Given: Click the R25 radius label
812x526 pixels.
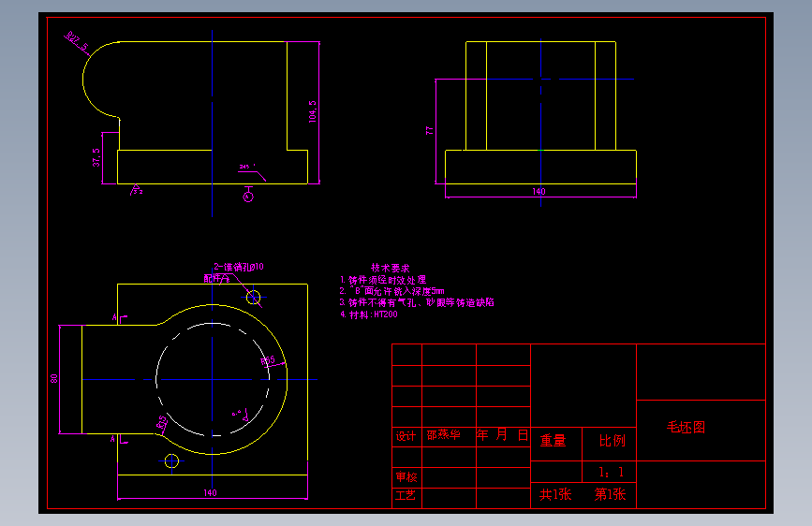Looking at the screenshot, I should 162,422.
